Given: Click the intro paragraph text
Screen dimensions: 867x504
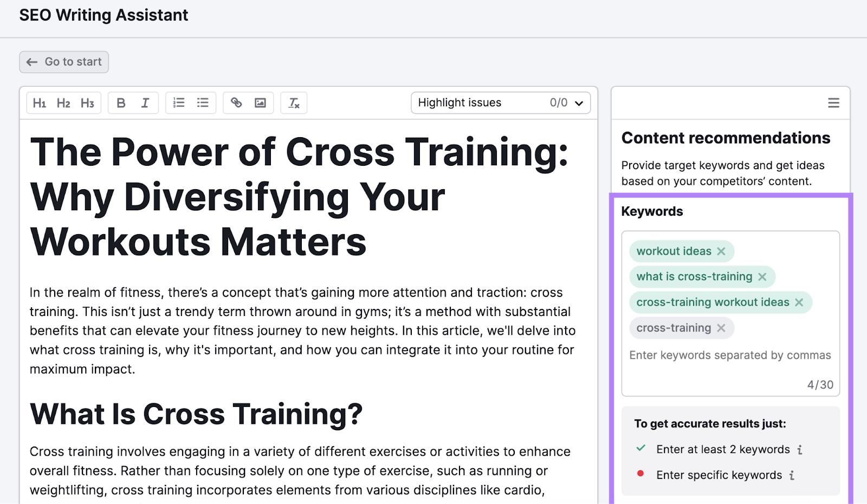Looking at the screenshot, I should pos(302,331).
